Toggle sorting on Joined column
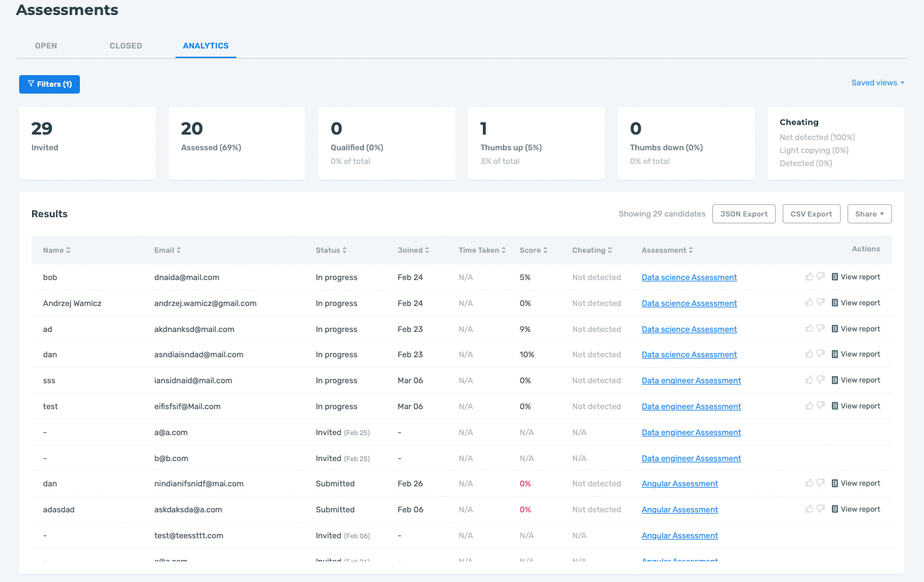 [x=413, y=250]
